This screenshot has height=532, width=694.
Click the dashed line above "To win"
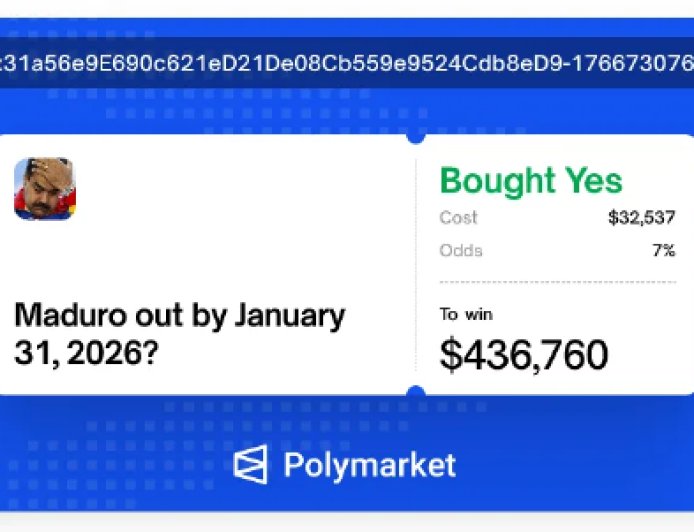click(x=557, y=282)
